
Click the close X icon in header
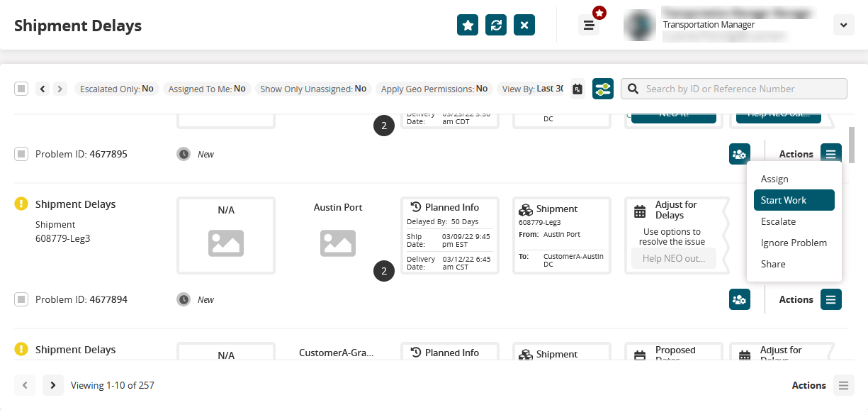(x=524, y=25)
